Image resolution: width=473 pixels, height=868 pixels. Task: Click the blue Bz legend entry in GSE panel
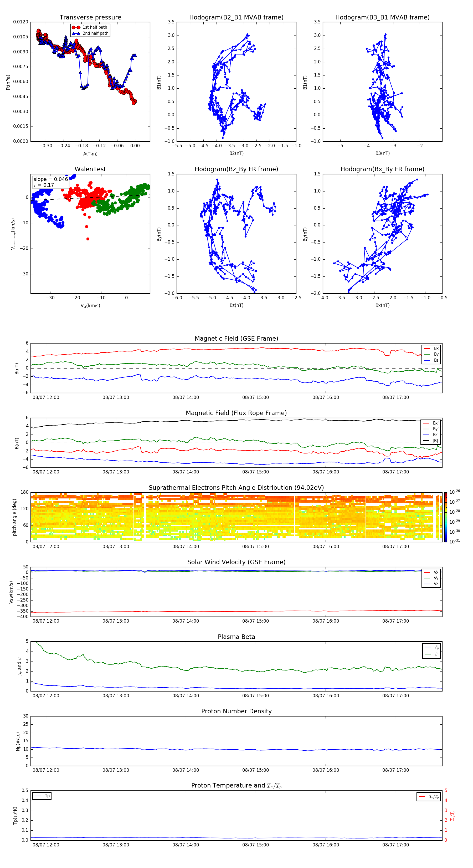point(431,360)
